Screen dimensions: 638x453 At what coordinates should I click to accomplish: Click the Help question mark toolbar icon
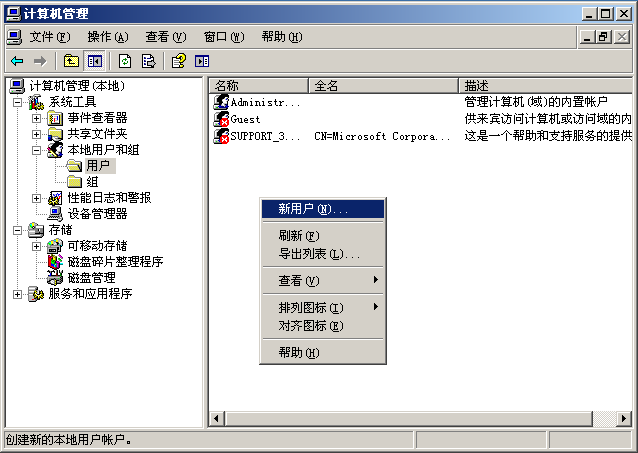tap(179, 61)
